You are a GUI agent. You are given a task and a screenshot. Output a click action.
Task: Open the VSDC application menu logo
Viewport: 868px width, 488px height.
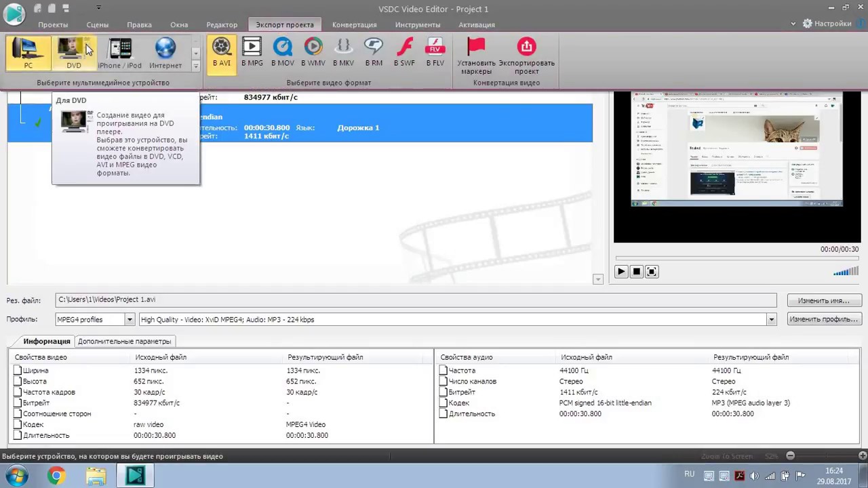14,13
